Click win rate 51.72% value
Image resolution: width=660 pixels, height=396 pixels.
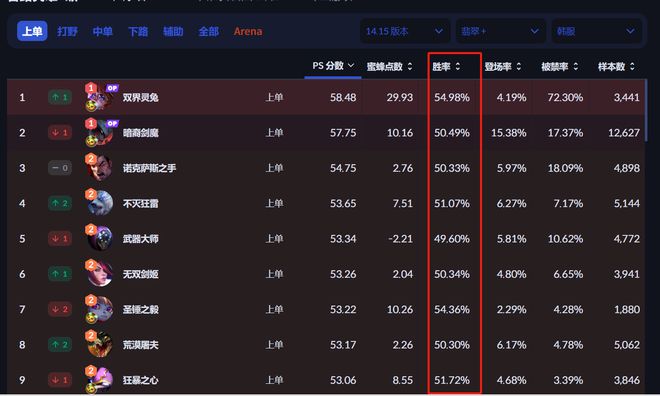click(452, 380)
